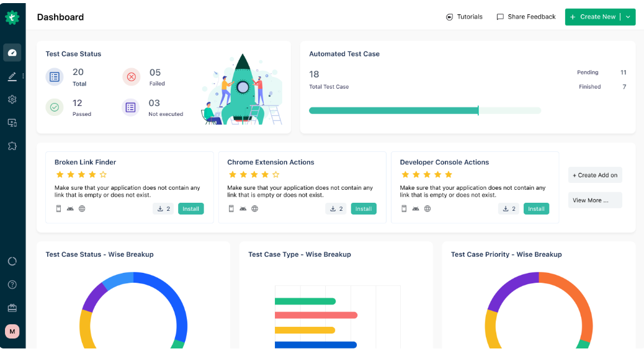Open Tutorials link in the header
Viewport: 644px width, 359px height.
464,17
